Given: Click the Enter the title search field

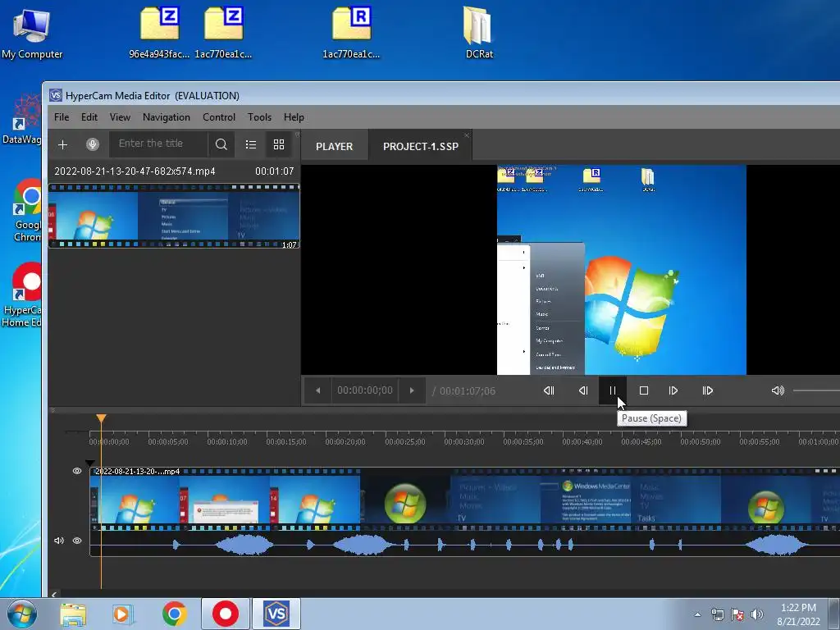Looking at the screenshot, I should coord(158,144).
